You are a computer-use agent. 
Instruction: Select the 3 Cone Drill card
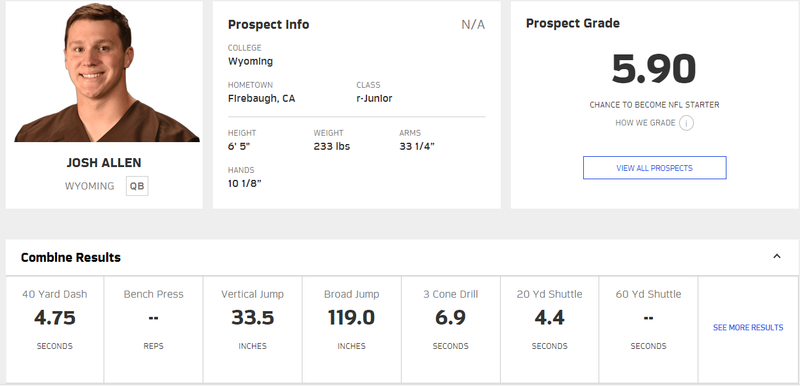(x=451, y=329)
